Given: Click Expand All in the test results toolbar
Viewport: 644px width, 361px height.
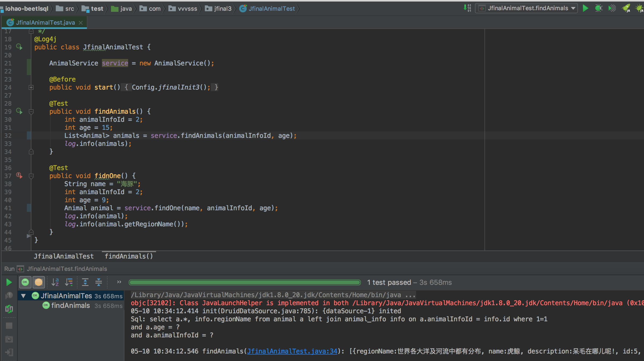Looking at the screenshot, I should 85,282.
